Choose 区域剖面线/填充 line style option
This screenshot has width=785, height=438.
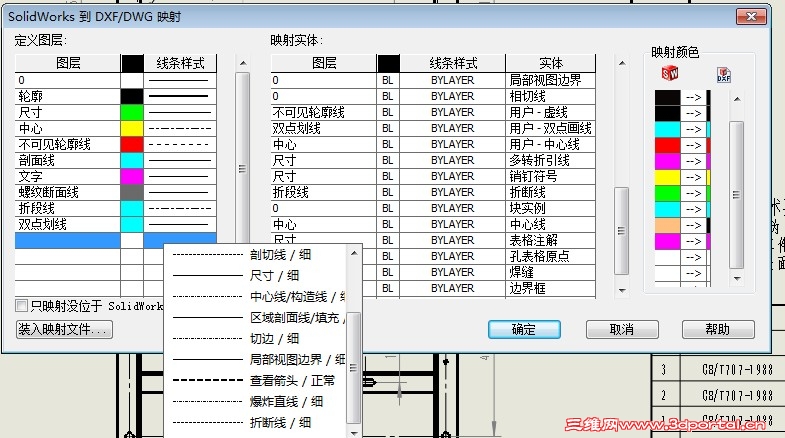coord(255,318)
